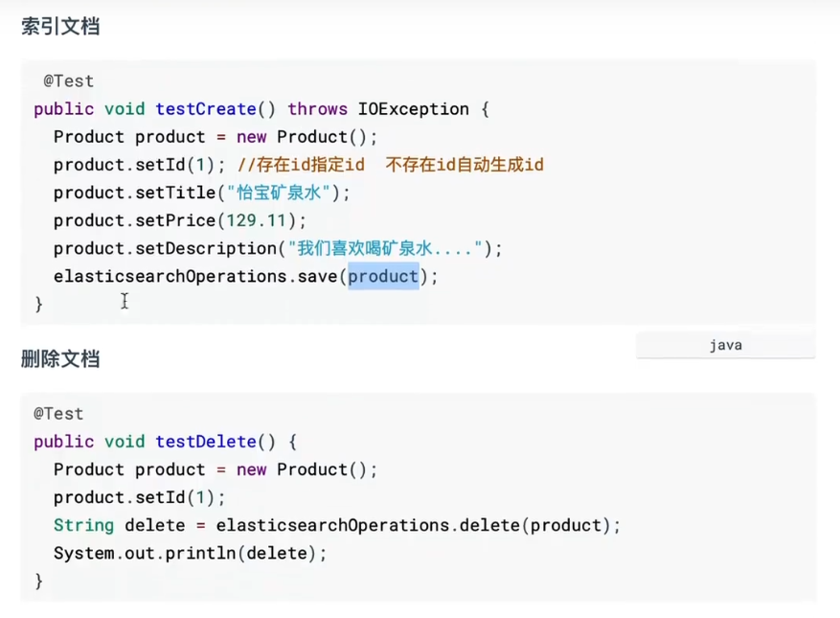Click the IOException type in the signature

coord(413,109)
